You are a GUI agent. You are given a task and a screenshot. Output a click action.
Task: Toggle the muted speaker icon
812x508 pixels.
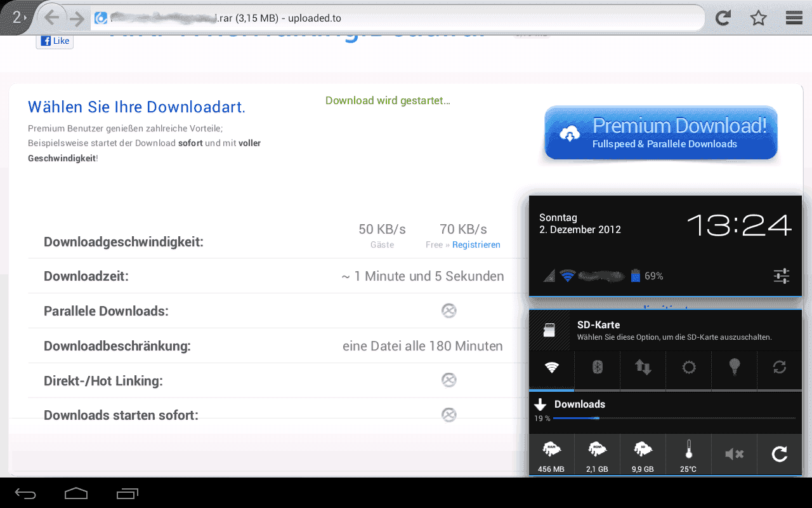735,455
